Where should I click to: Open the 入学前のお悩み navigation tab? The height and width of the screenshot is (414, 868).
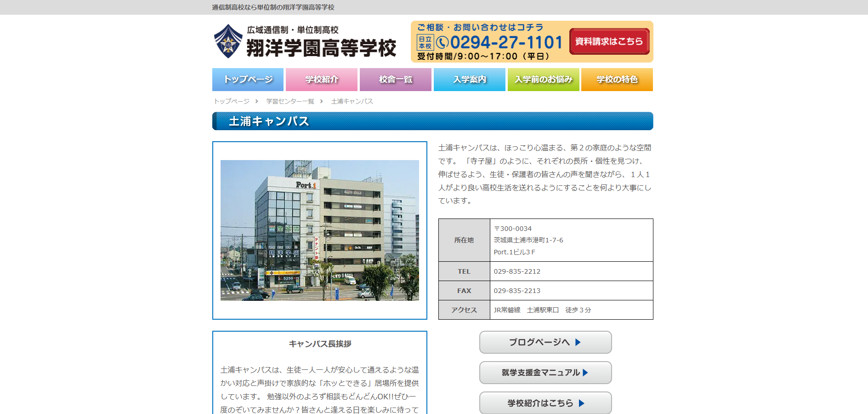point(543,80)
